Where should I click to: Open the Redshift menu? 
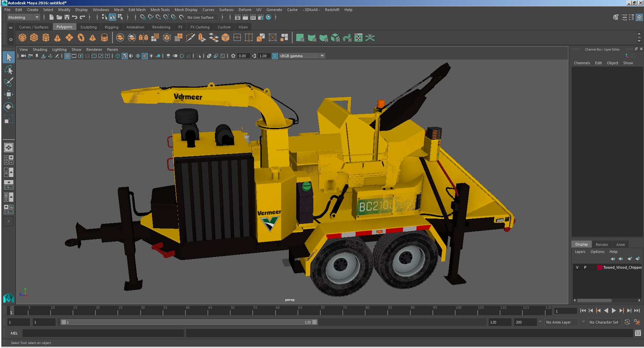[x=332, y=10]
